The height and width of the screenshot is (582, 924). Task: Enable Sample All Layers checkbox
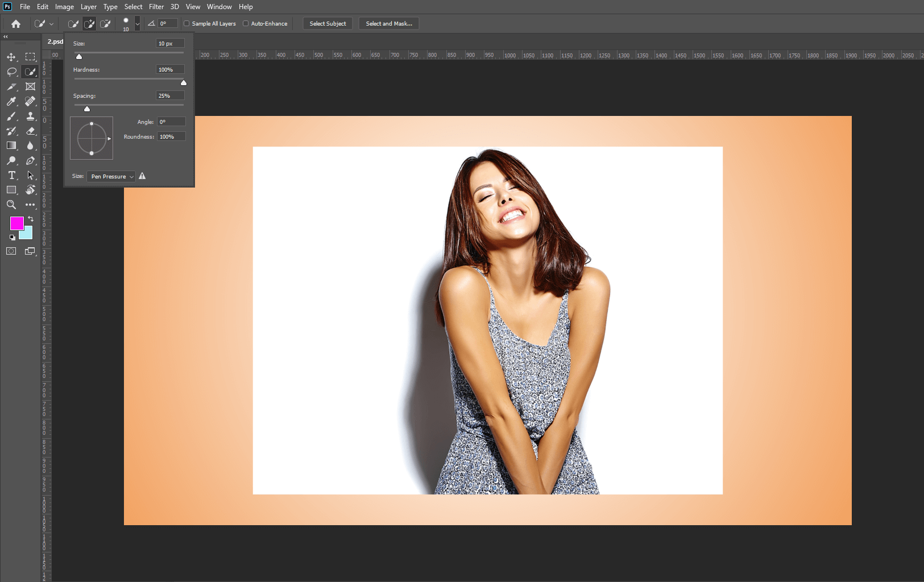tap(187, 24)
